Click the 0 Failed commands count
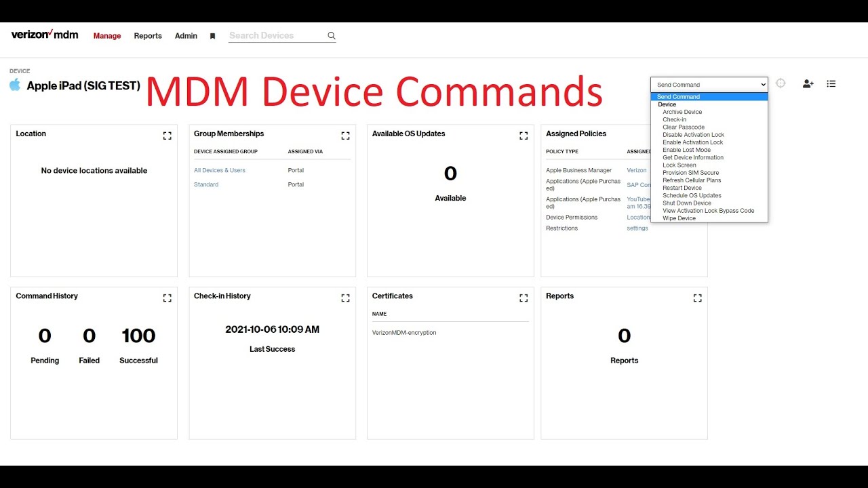The width and height of the screenshot is (868, 488). (89, 335)
